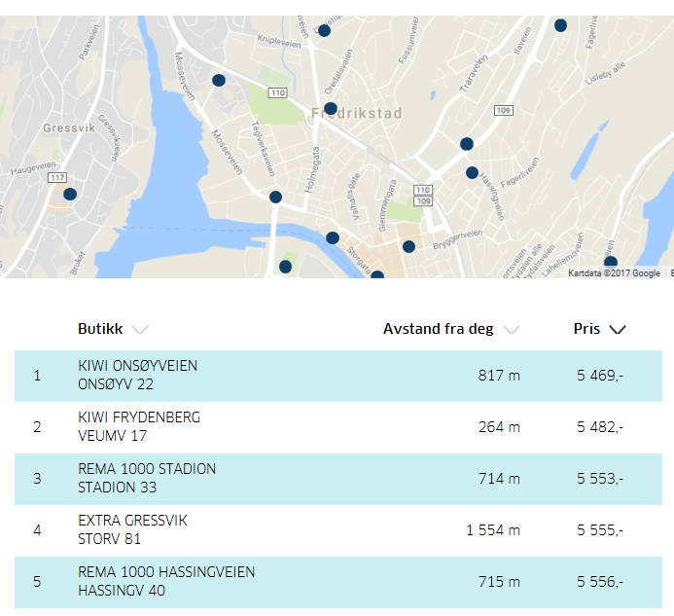This screenshot has height=616, width=674.
Task: Click distance 1 554 m cell
Action: (x=493, y=530)
